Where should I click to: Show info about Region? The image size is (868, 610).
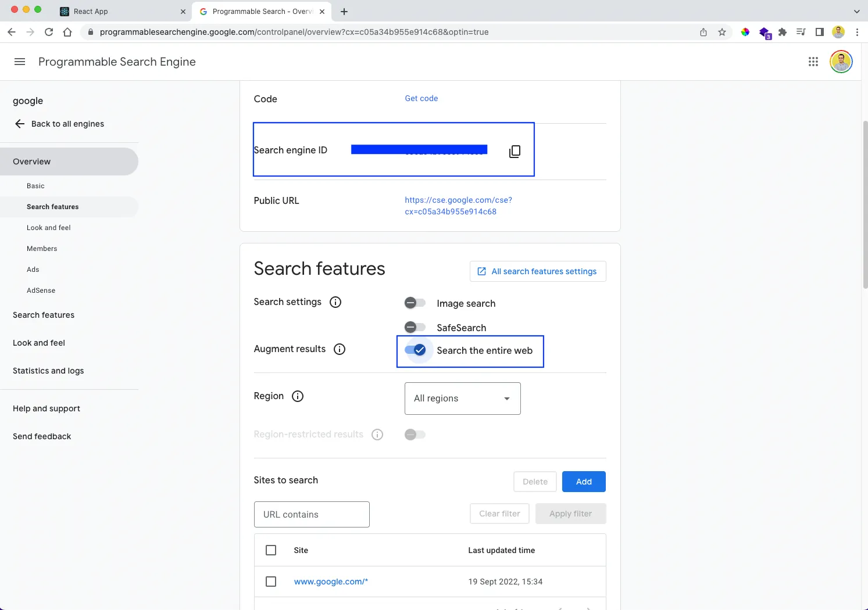[298, 396]
